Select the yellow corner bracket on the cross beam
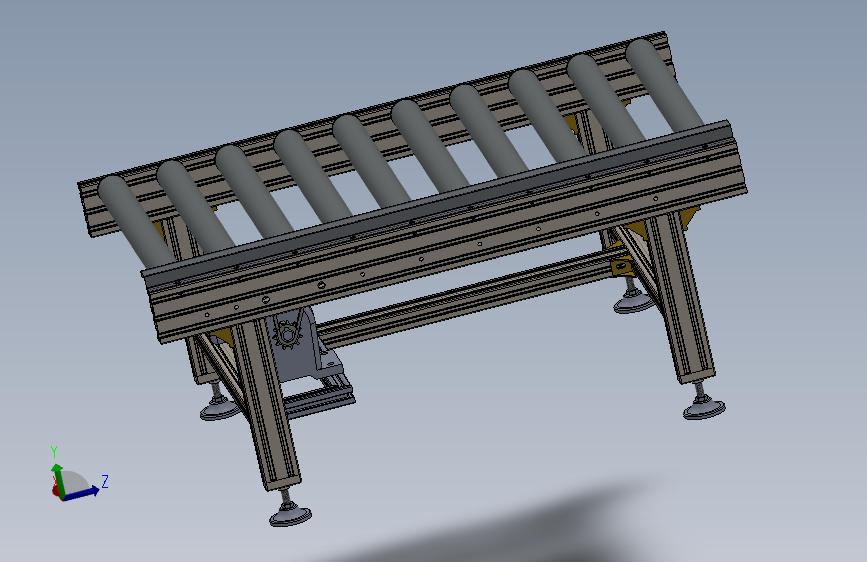The width and height of the screenshot is (867, 562). pyautogui.click(x=621, y=268)
